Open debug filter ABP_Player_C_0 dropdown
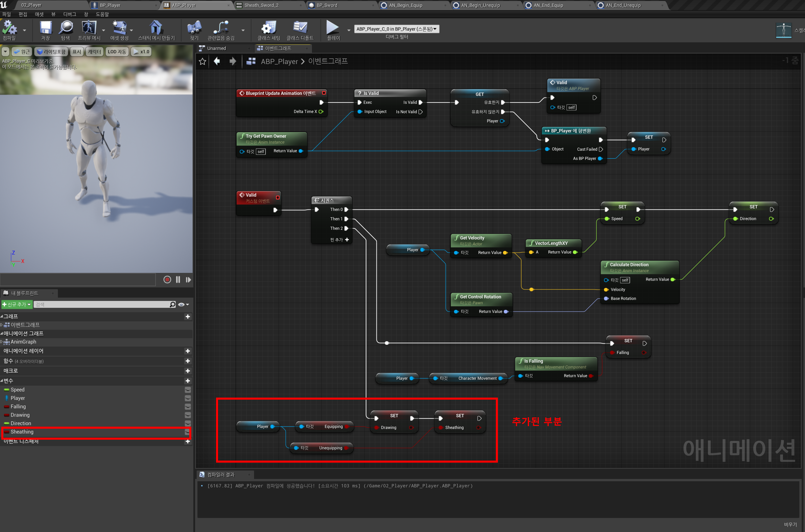The height and width of the screenshot is (532, 805). [397, 29]
